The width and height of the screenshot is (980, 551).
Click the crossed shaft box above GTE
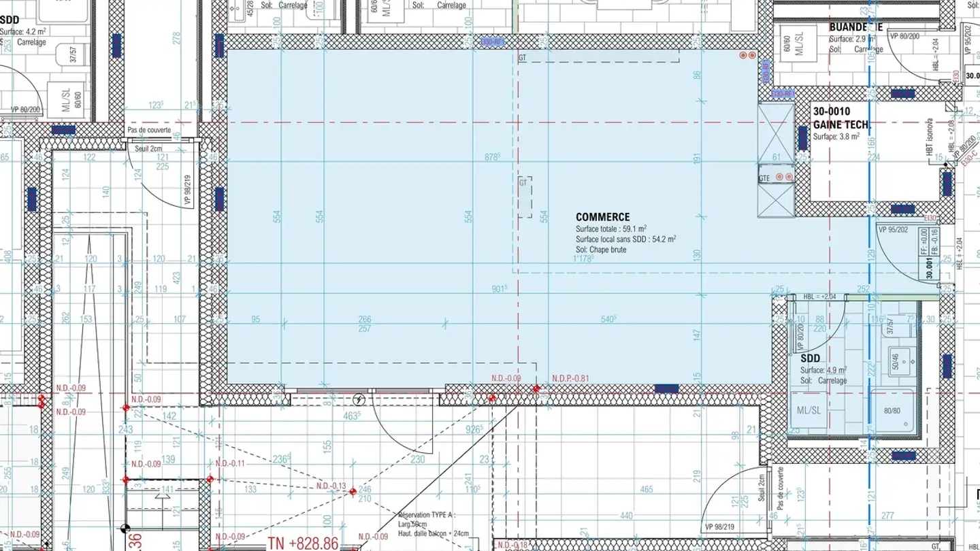click(777, 133)
